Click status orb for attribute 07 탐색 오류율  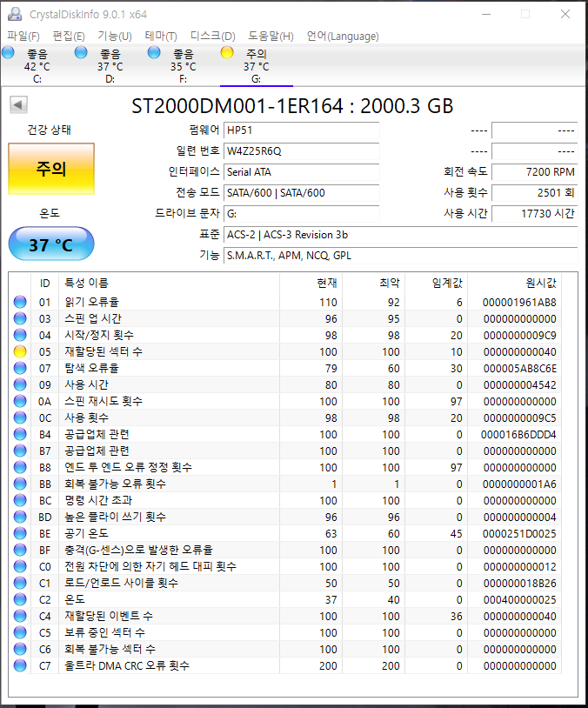[20, 369]
